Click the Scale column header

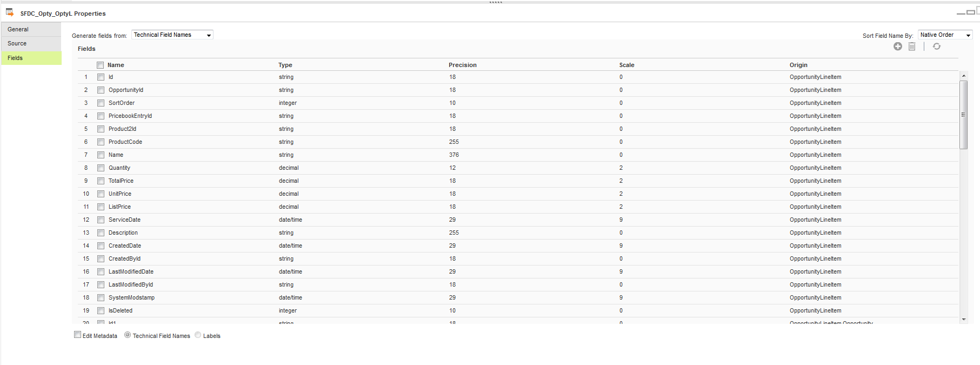point(626,65)
